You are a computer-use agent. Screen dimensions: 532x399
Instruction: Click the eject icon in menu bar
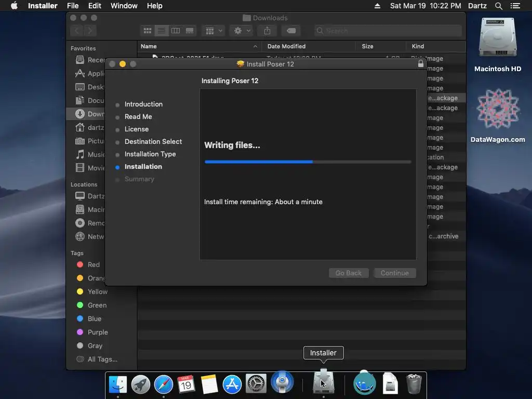(x=377, y=6)
